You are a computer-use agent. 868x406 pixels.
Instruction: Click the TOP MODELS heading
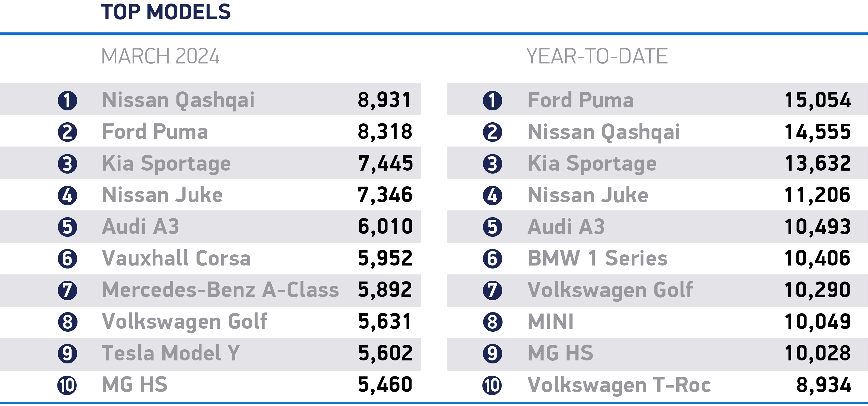click(166, 12)
